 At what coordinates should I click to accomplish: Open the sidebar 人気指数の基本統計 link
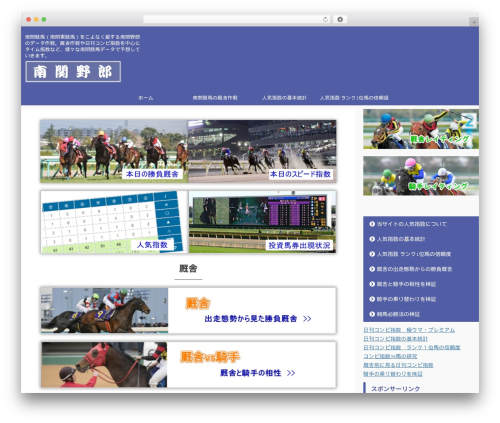click(x=401, y=239)
